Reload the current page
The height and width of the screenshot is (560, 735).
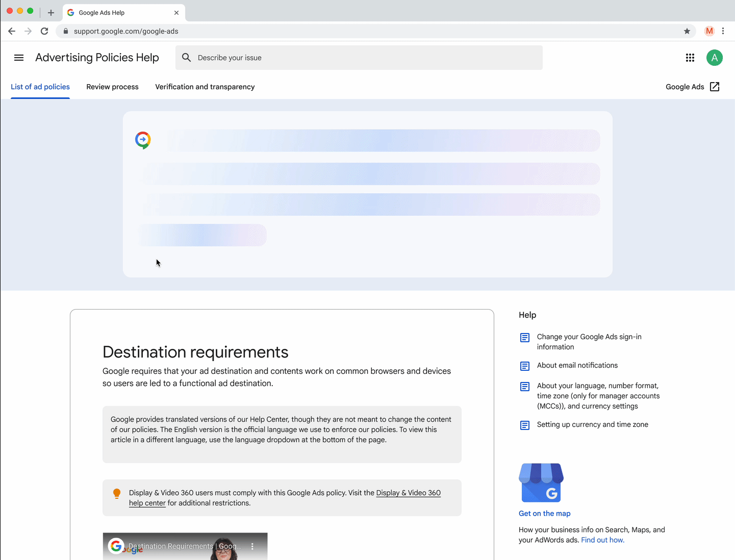(44, 31)
